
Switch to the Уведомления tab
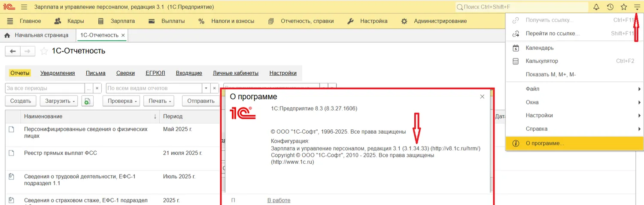tap(58, 73)
